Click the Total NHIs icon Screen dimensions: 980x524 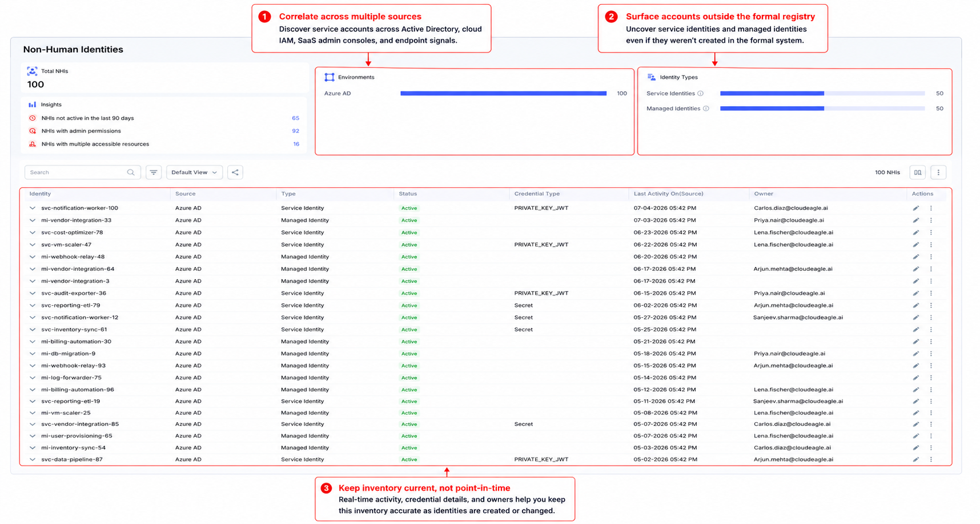pos(32,71)
